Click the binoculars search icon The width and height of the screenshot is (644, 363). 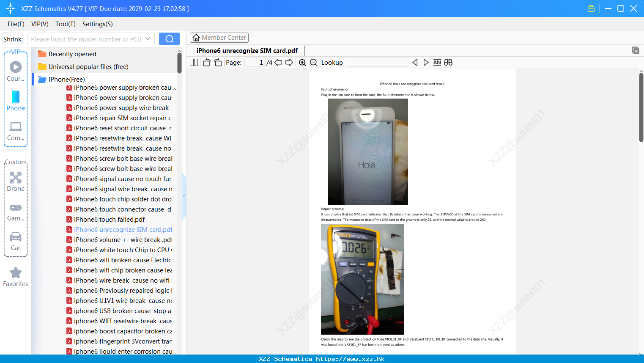pos(448,62)
